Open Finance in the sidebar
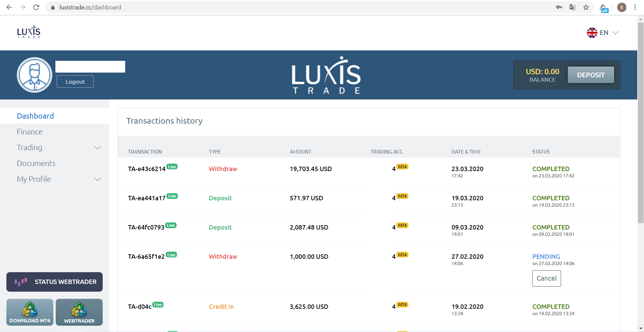 pyautogui.click(x=30, y=132)
